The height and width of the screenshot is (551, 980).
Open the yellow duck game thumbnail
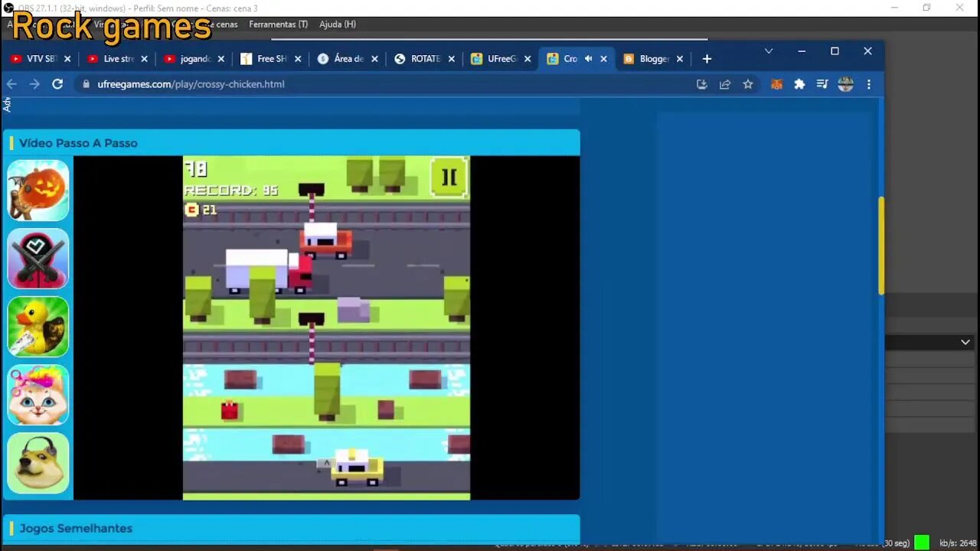click(38, 327)
